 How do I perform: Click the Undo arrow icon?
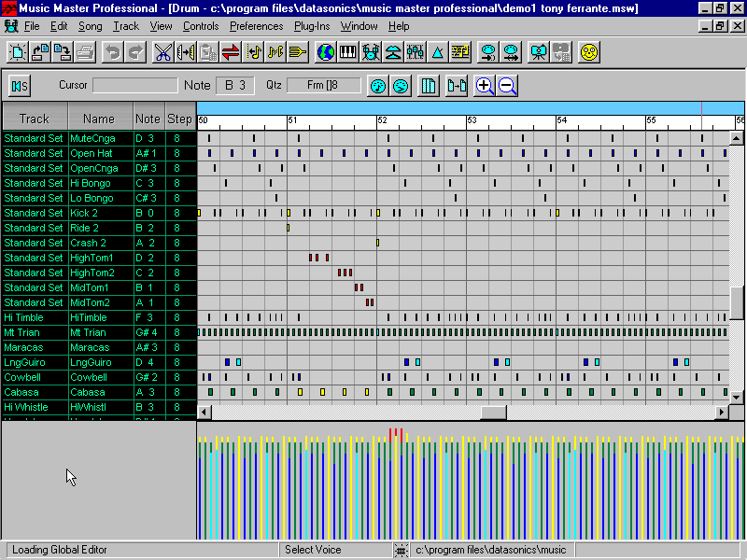tap(113, 52)
